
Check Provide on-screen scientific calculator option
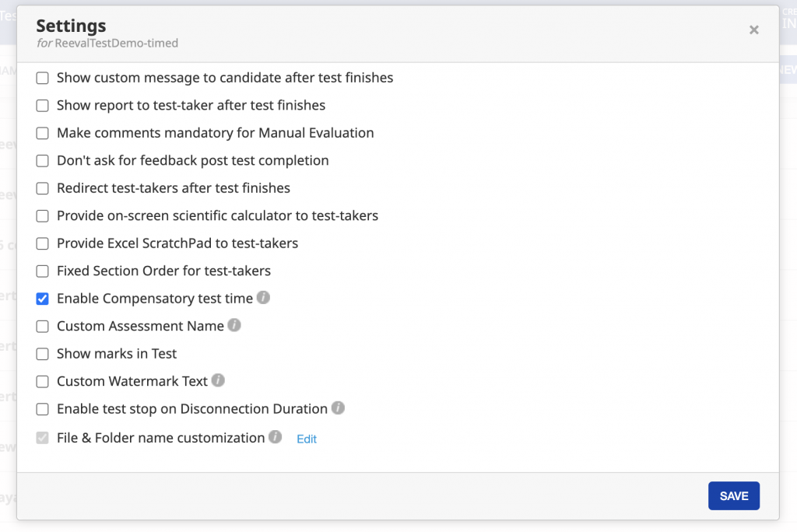43,216
